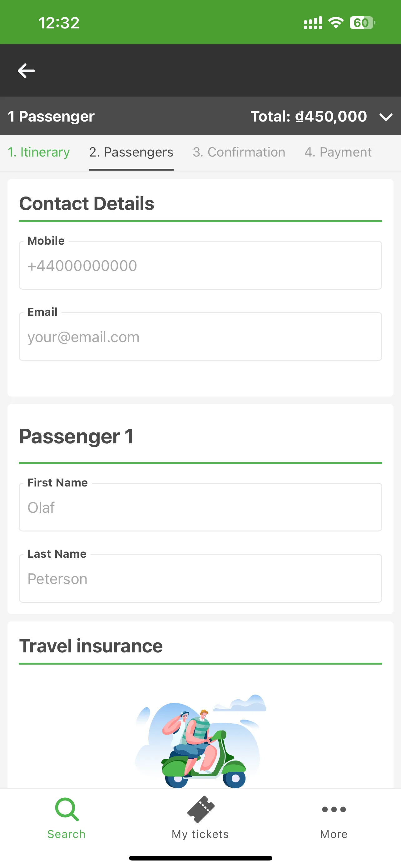Tap the 12:32 status bar clock
401x868 pixels.
[59, 23]
